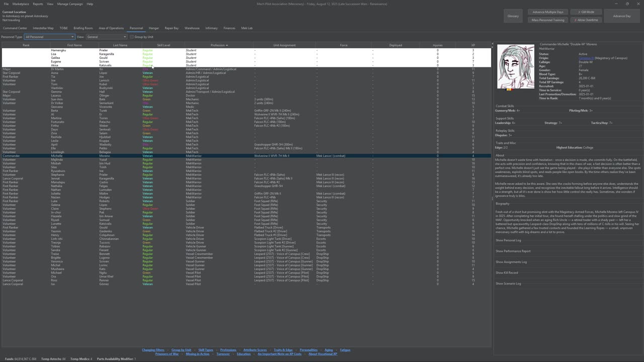Click Commander Moreno's portrait image
The image size is (644, 362).
(516, 67)
